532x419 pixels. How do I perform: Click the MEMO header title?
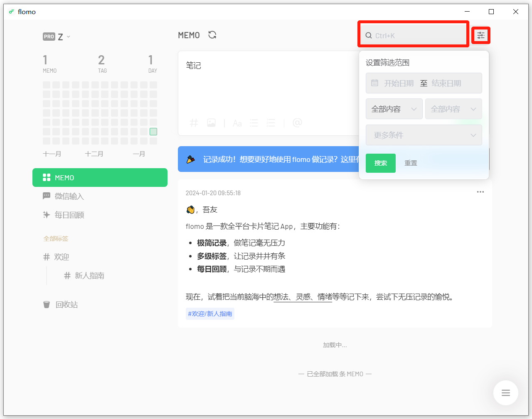coord(189,35)
